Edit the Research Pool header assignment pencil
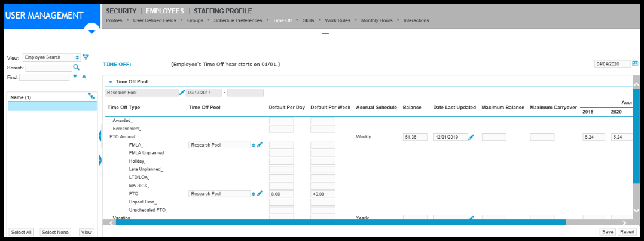Viewport: 644px width, 241px height. (182, 93)
